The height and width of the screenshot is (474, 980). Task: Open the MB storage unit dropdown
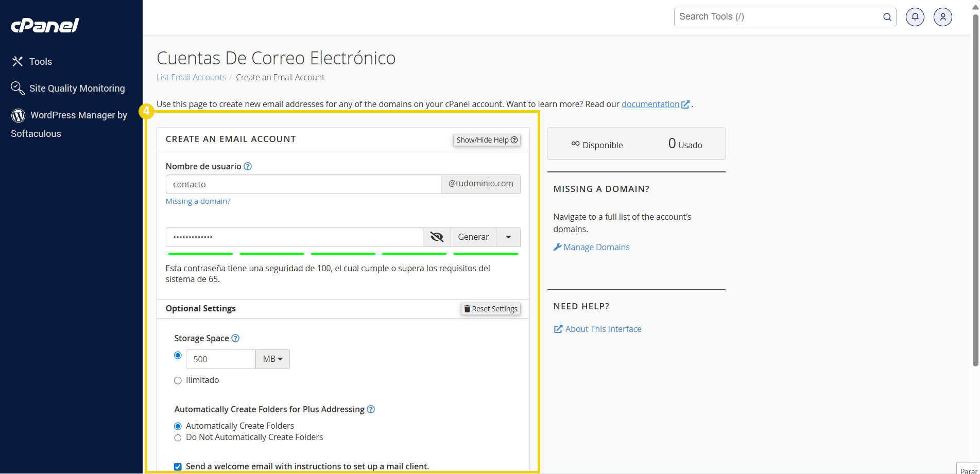point(272,359)
